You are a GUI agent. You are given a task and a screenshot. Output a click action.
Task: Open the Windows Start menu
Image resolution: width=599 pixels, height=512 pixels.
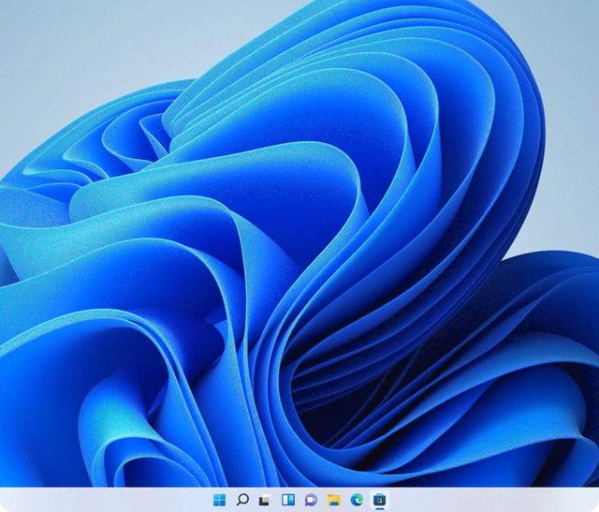coord(219,499)
